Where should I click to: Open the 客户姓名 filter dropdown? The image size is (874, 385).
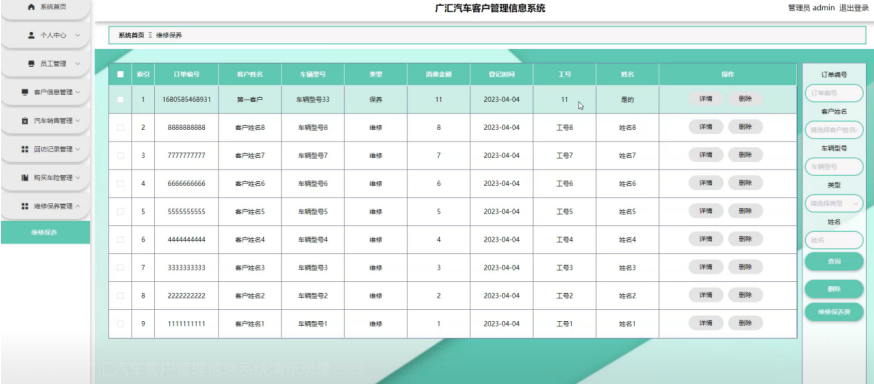point(834,130)
